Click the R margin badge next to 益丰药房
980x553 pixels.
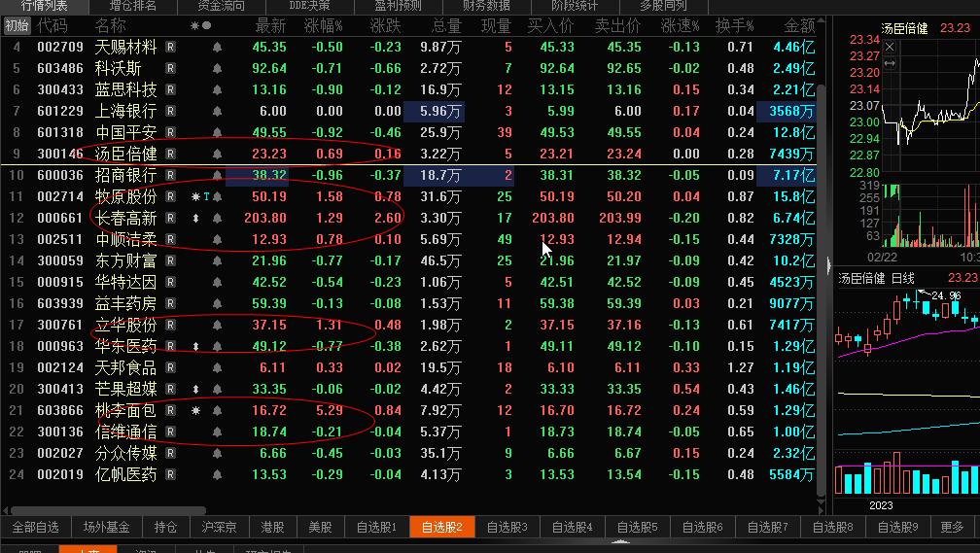tap(171, 303)
